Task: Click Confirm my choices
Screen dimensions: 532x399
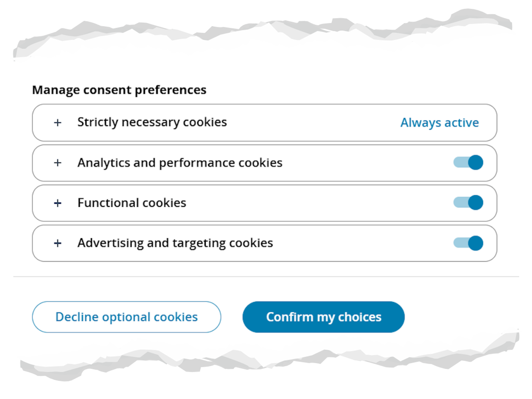Action: (x=323, y=317)
